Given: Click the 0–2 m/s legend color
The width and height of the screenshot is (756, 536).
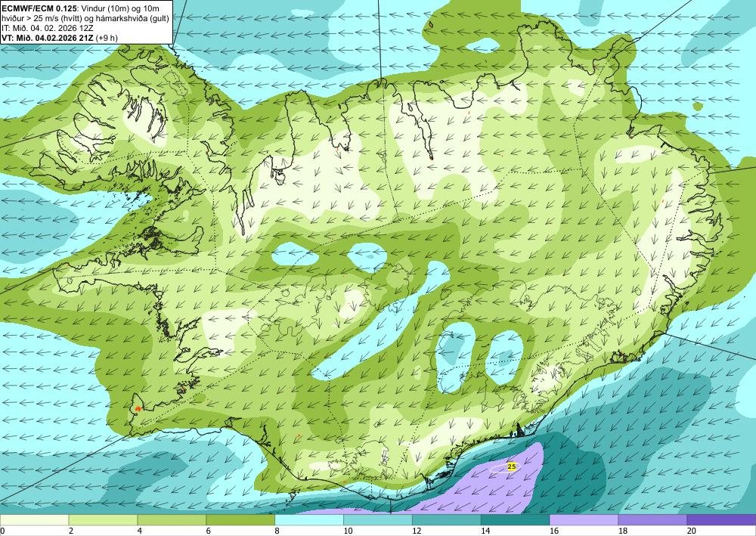Looking at the screenshot, I should coord(34,519).
